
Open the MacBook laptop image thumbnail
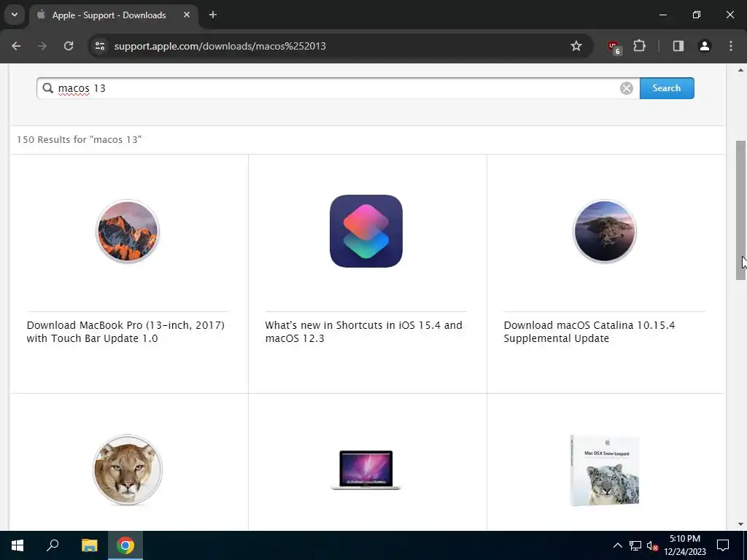pos(366,470)
